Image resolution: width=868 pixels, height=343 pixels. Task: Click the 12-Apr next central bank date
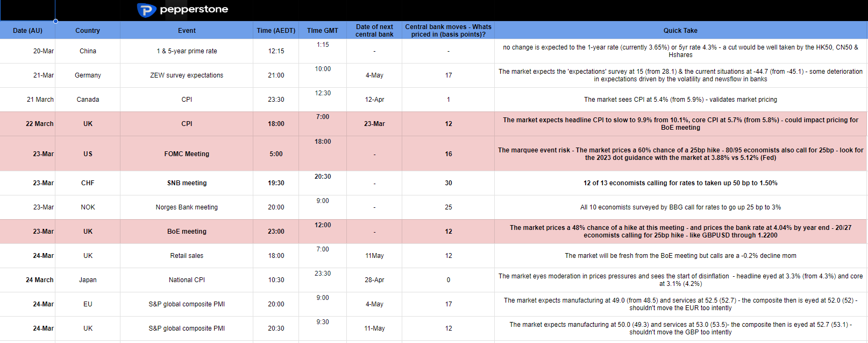[x=374, y=100]
